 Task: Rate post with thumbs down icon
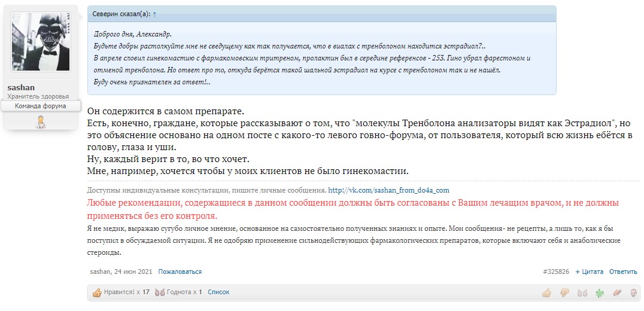click(x=565, y=293)
